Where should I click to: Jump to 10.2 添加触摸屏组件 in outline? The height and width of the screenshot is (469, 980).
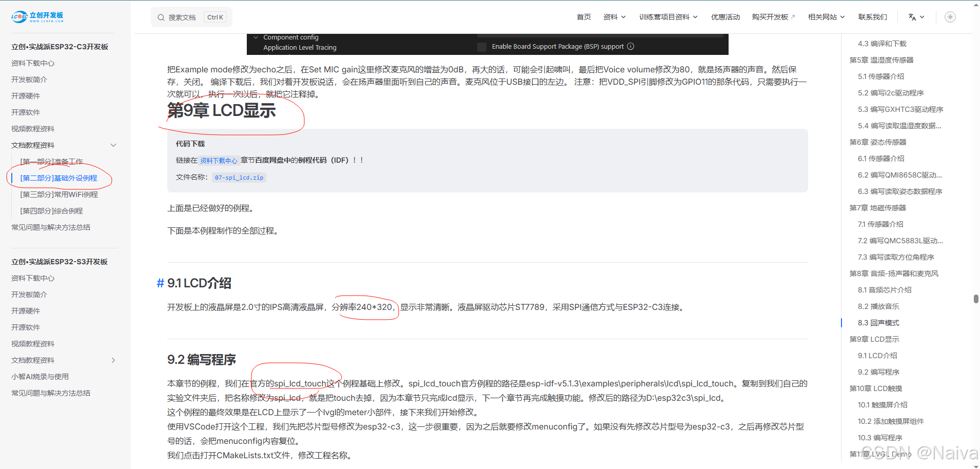pos(891,421)
